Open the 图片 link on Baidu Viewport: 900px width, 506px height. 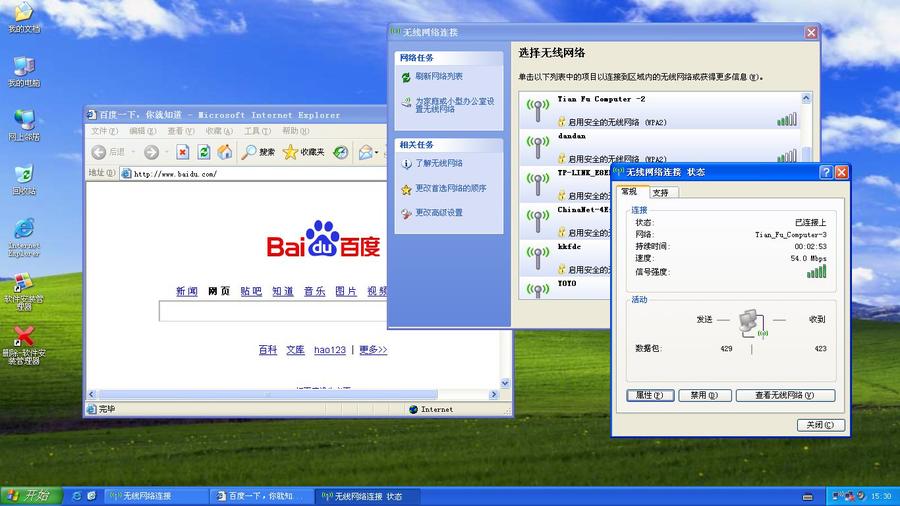pyautogui.click(x=346, y=291)
